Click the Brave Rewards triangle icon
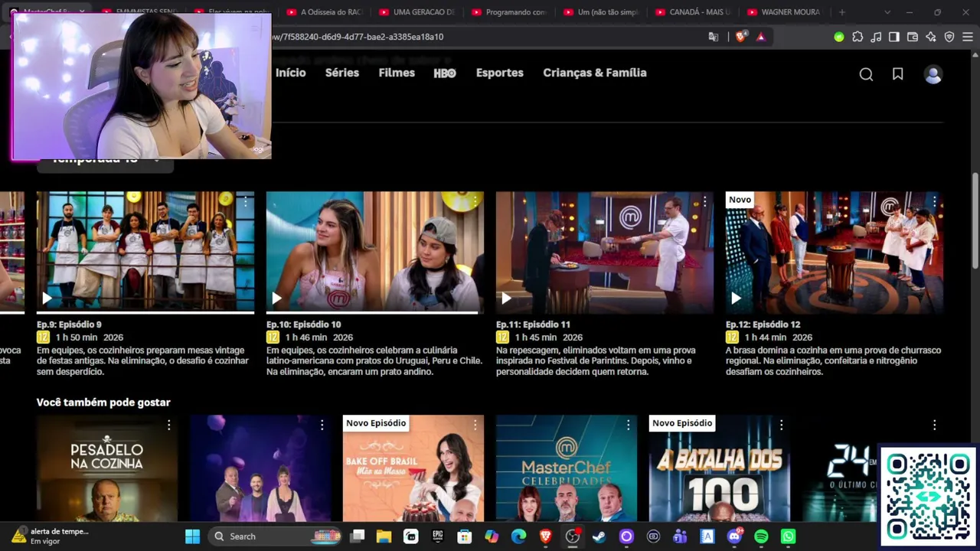Image resolution: width=980 pixels, height=551 pixels. 760,37
